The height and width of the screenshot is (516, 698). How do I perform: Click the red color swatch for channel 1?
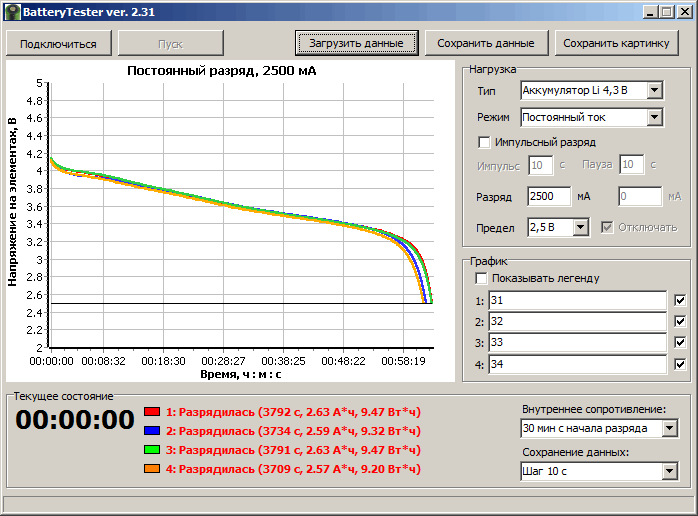click(x=152, y=411)
